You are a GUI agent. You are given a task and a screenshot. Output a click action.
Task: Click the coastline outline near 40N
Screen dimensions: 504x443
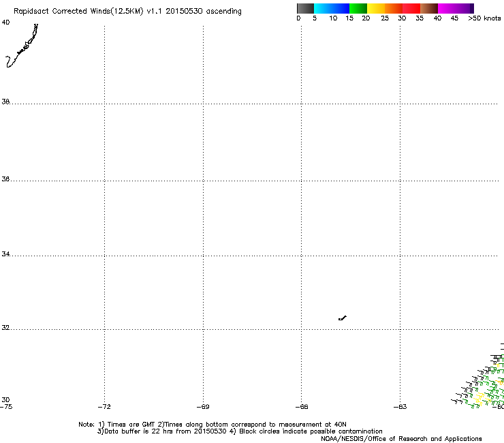pos(22,46)
